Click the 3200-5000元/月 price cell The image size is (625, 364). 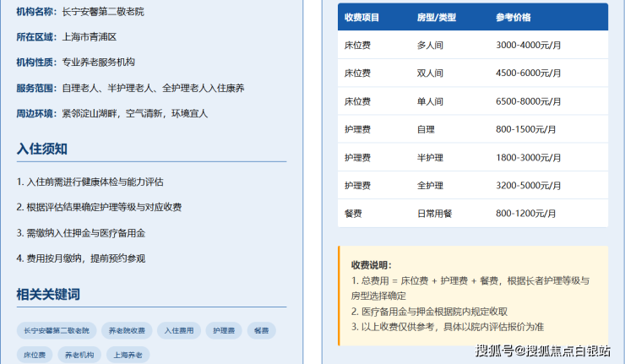(x=528, y=186)
